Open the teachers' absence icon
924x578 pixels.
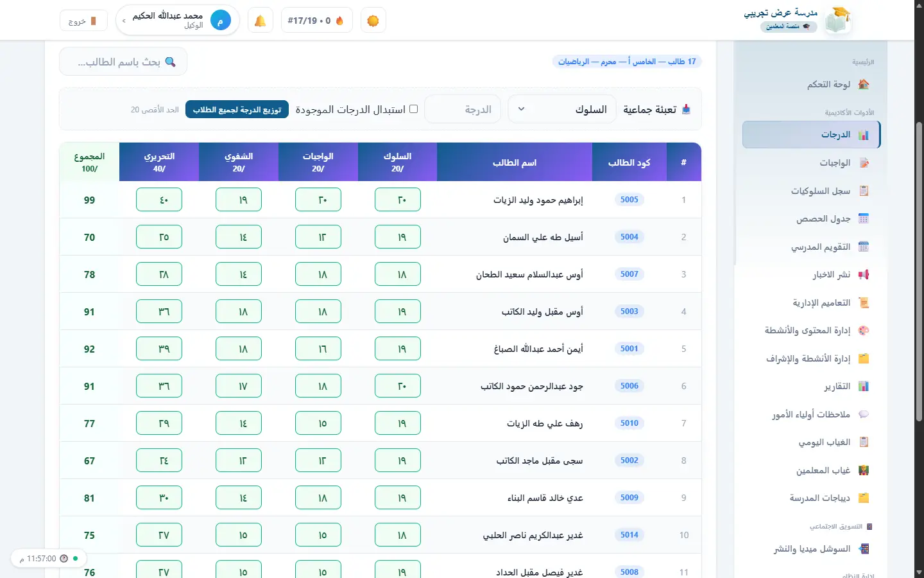(x=864, y=470)
